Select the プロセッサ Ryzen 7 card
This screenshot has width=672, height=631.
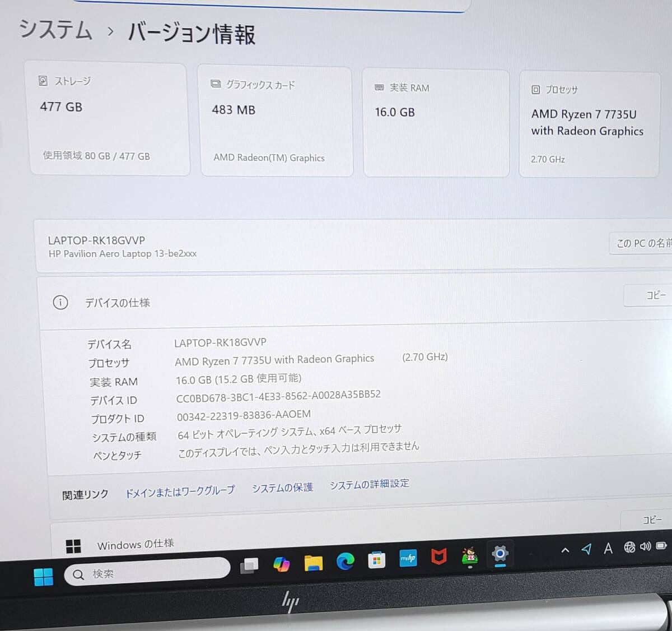click(x=590, y=124)
